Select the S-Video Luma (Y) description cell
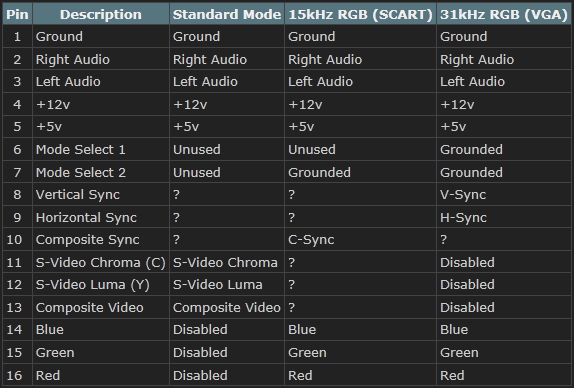The image size is (574, 388). (101, 284)
